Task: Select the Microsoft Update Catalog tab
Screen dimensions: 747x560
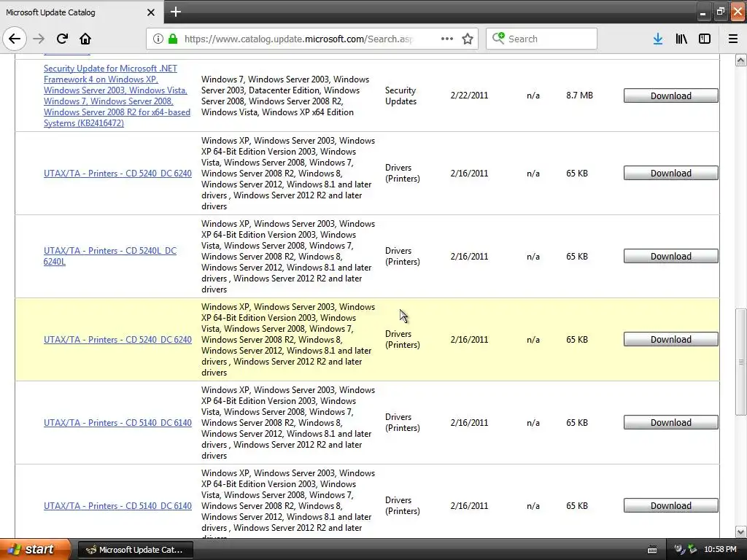Action: [x=82, y=12]
